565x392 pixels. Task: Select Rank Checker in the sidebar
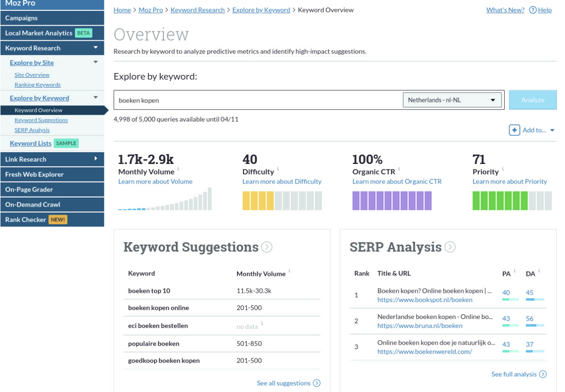click(x=26, y=219)
